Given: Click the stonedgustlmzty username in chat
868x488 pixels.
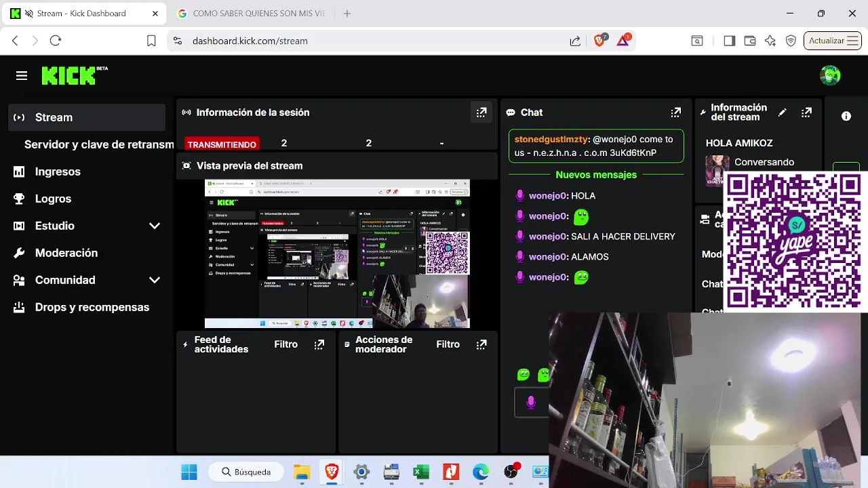Looking at the screenshot, I should (x=551, y=139).
